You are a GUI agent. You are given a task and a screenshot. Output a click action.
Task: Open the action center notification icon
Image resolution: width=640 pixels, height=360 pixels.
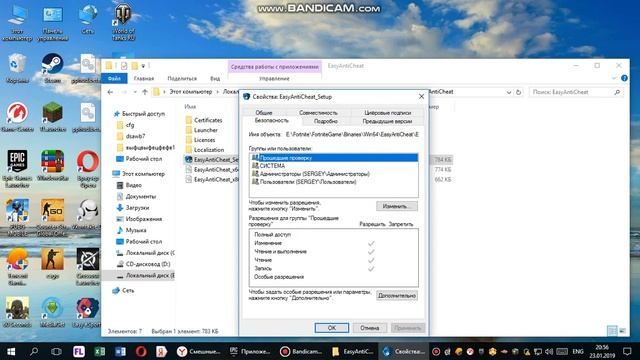tap(627, 351)
